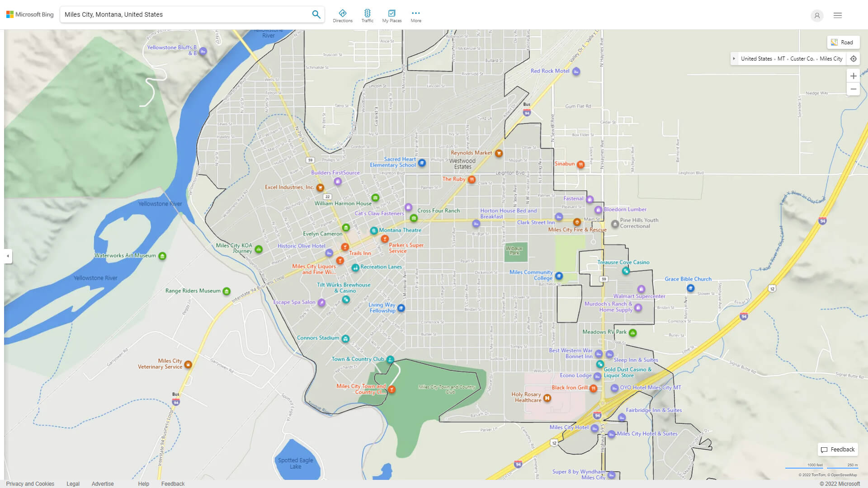Zoom out with the minus button
Screen dimensions: 868x488
click(853, 89)
